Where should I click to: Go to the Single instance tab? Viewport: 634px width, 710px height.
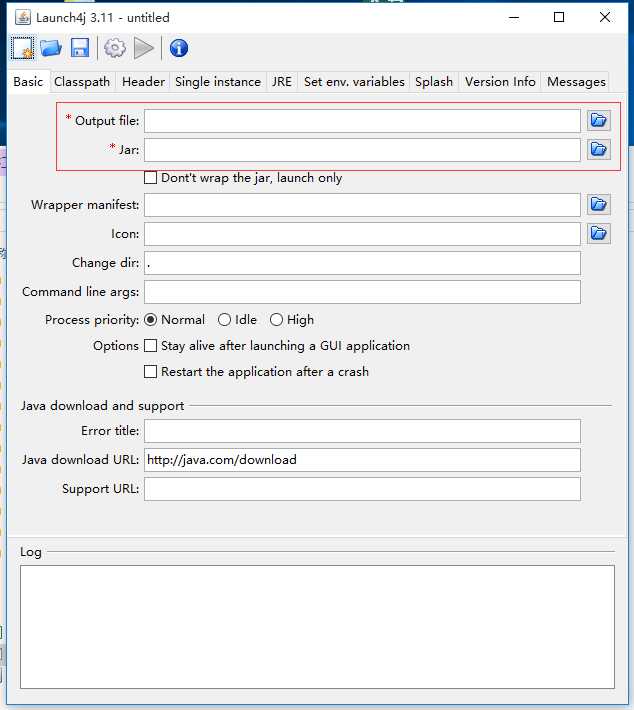point(218,82)
